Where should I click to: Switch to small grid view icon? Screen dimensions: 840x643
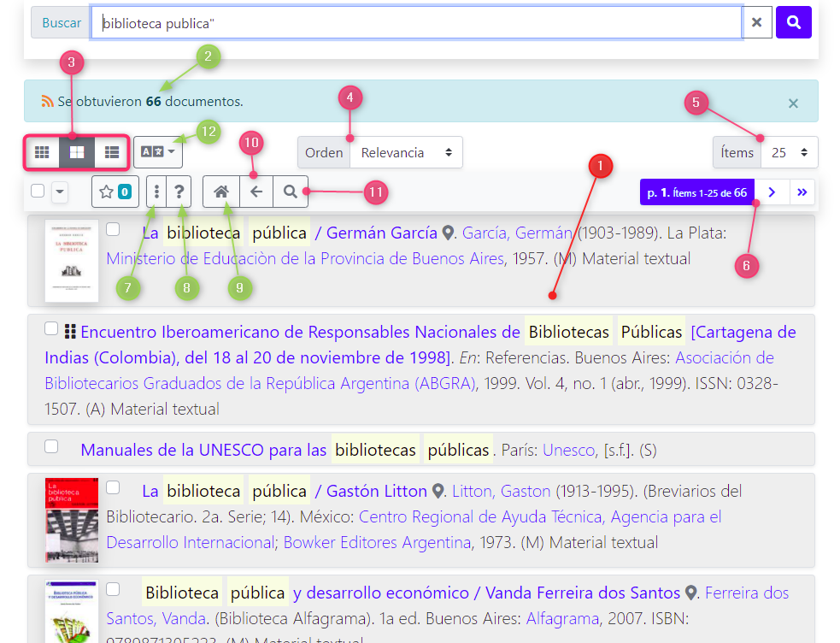[42, 152]
